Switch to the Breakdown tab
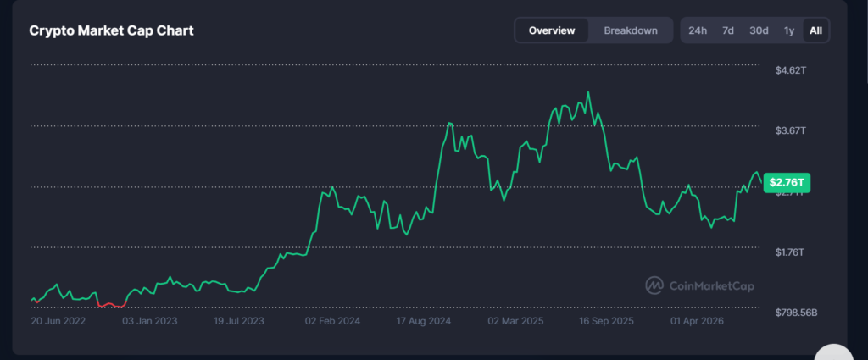The image size is (868, 360). [631, 30]
